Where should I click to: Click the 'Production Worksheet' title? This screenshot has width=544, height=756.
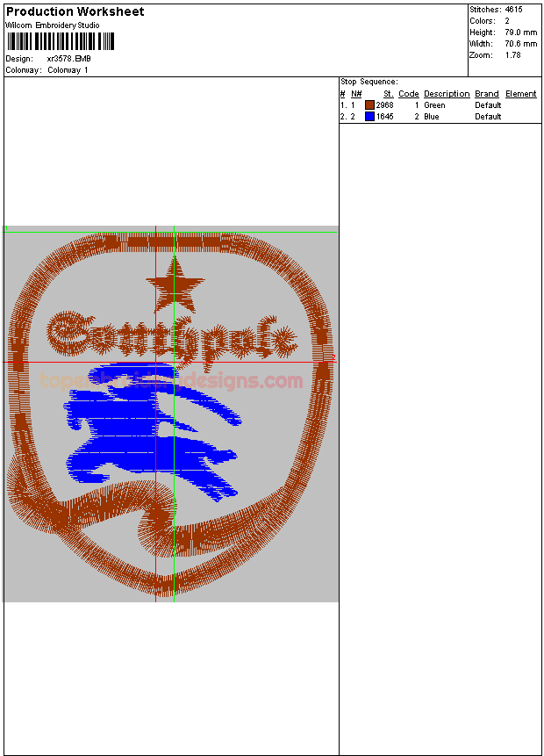[75, 11]
